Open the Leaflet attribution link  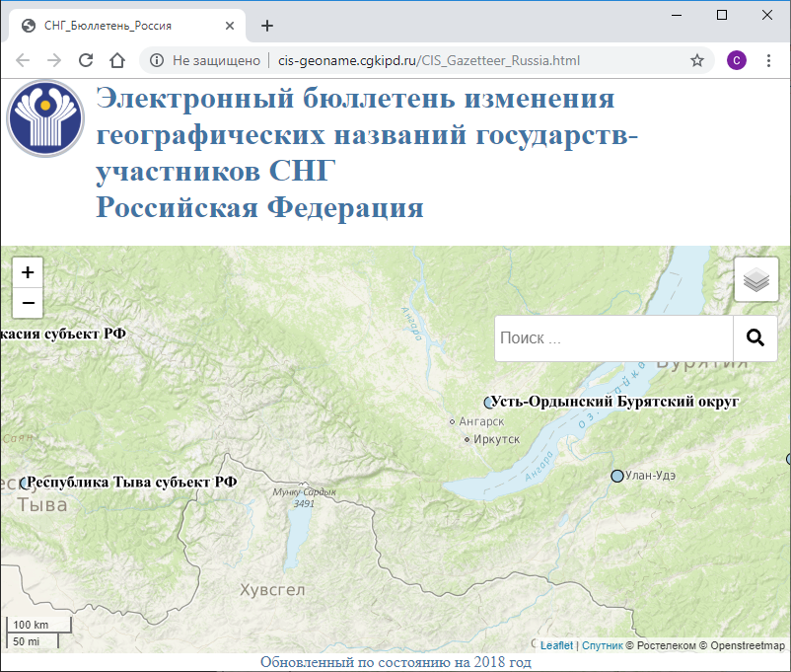click(555, 645)
